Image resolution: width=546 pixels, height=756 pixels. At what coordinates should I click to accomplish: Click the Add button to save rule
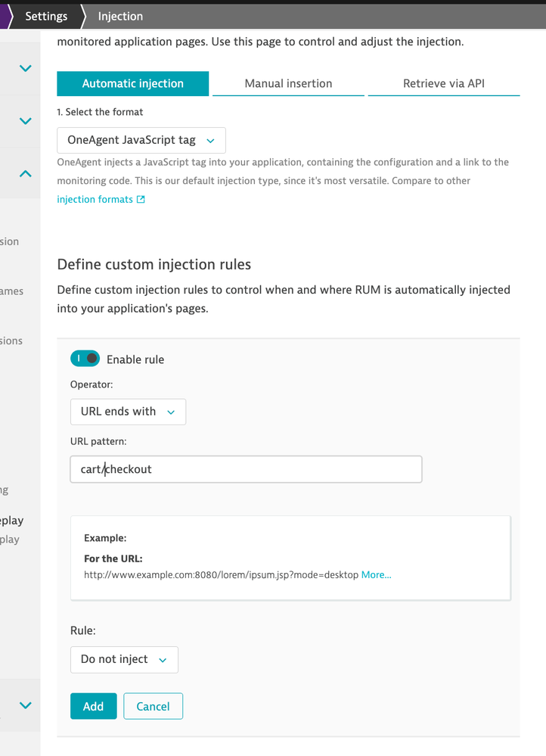[93, 706]
